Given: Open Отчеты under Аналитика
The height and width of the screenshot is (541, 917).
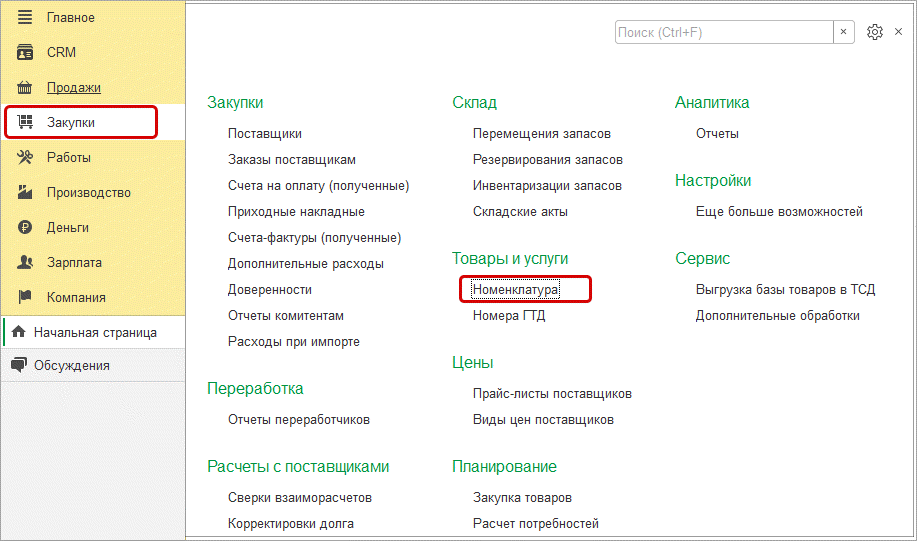Looking at the screenshot, I should click(718, 133).
